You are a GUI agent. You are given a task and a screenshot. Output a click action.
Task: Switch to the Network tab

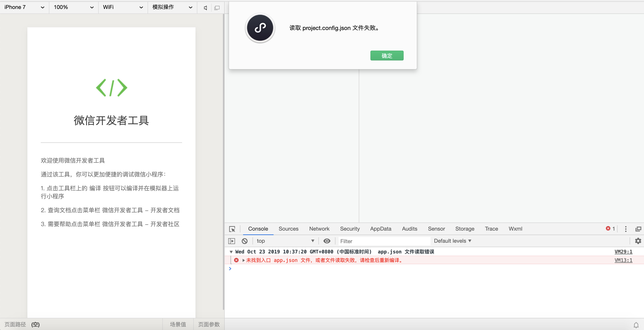click(x=319, y=229)
